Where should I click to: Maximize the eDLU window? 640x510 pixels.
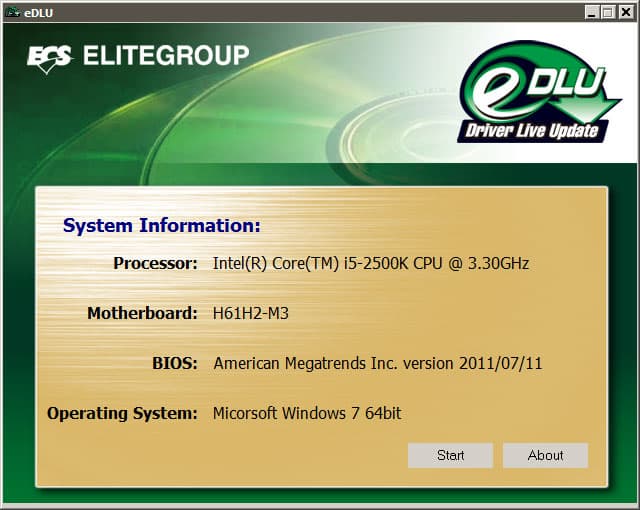point(608,12)
